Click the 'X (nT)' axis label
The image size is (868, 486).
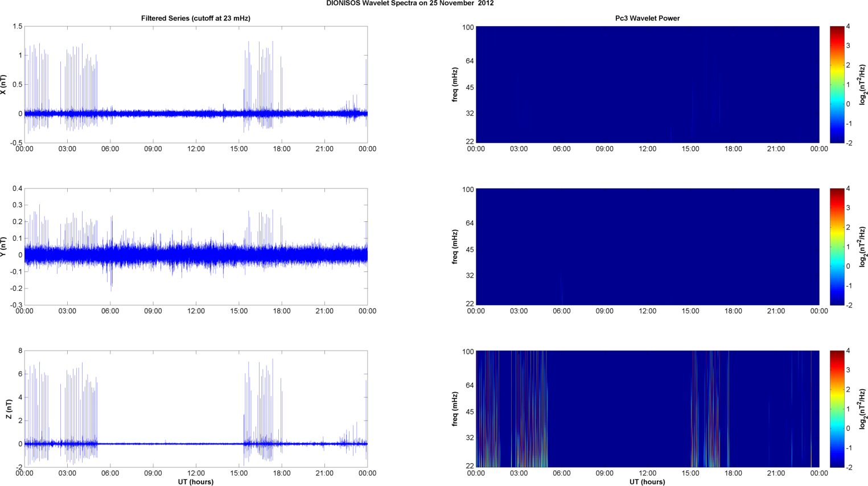click(x=4, y=85)
